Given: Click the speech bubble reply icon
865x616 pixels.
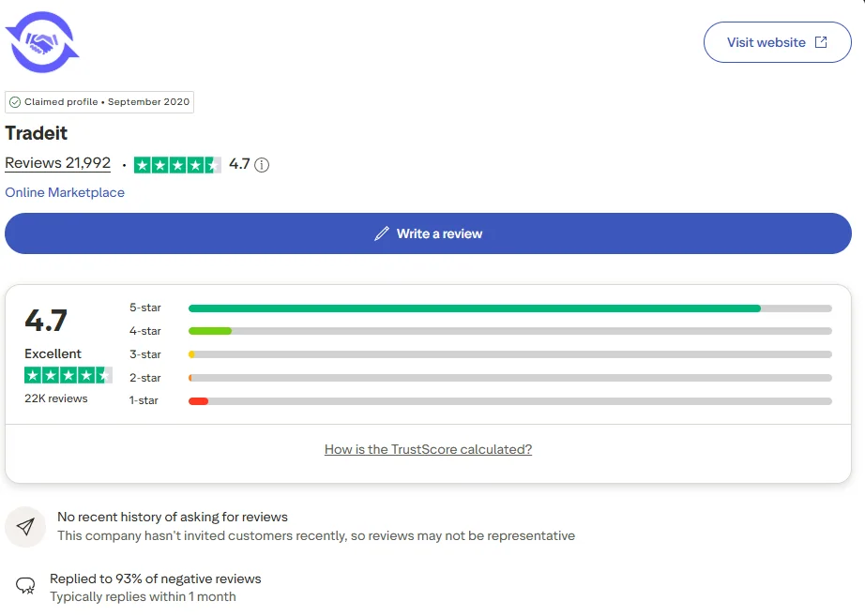Looking at the screenshot, I should pos(25,586).
